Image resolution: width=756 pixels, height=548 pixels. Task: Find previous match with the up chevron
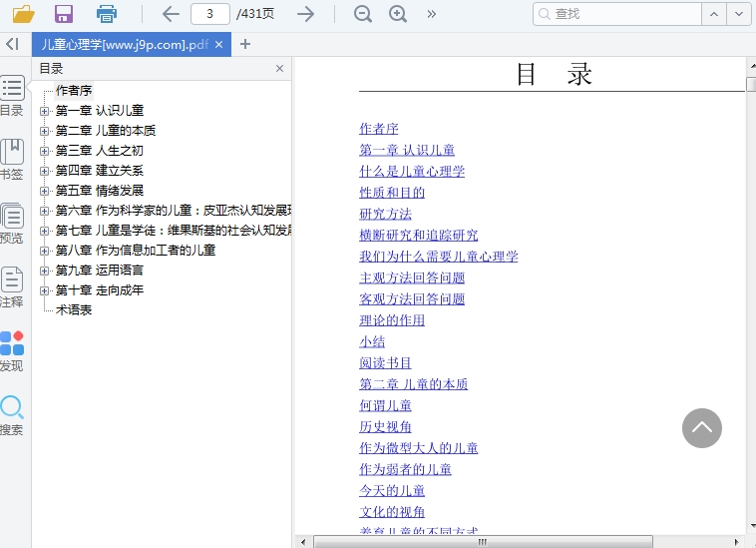pyautogui.click(x=714, y=14)
